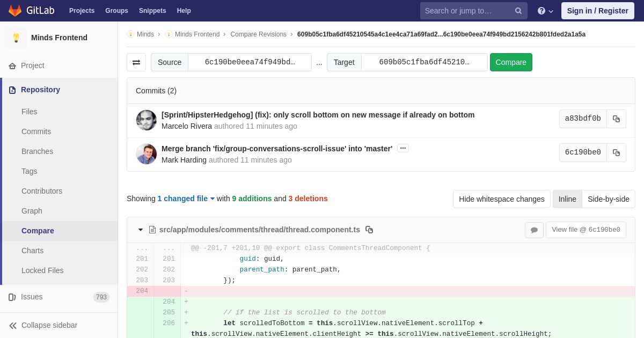Click the GitLab fox logo
The image size is (644, 338).
pos(15,11)
